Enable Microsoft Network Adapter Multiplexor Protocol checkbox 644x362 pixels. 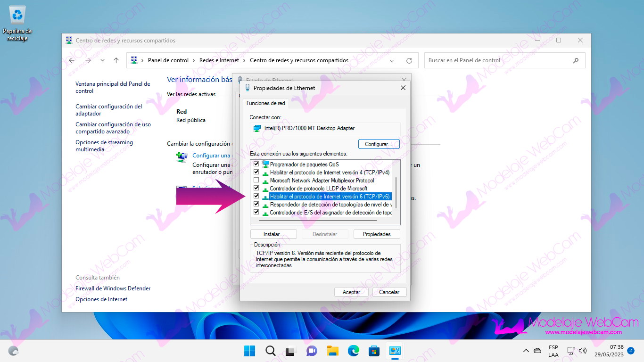(x=256, y=181)
